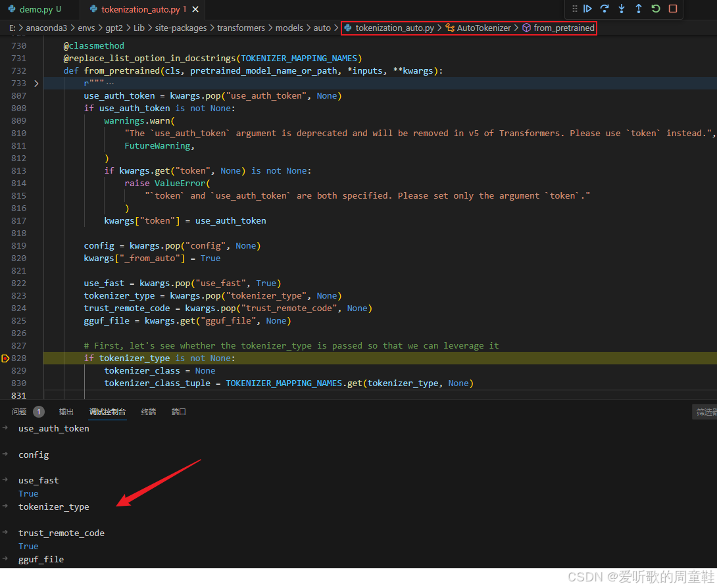This screenshot has height=588, width=717.
Task: Click line number 819 in the gutter
Action: coord(19,246)
